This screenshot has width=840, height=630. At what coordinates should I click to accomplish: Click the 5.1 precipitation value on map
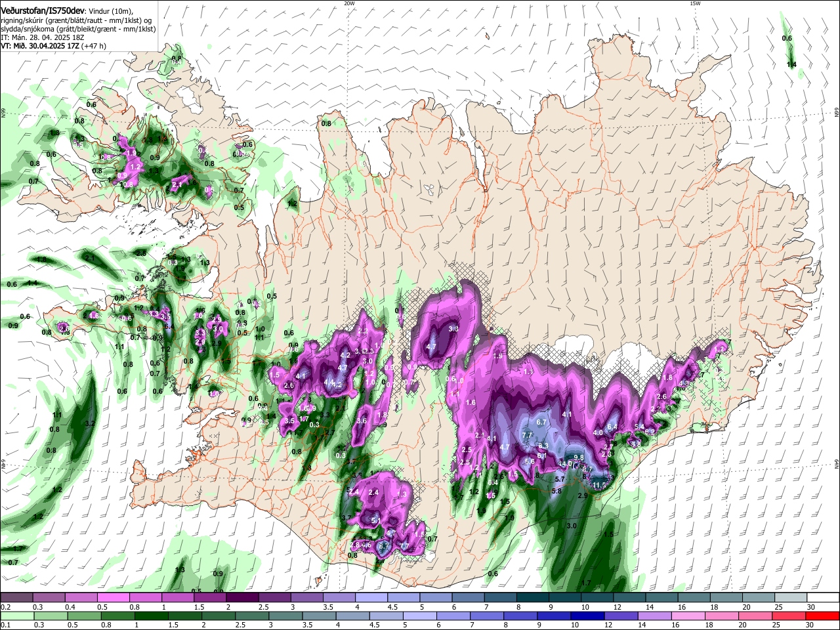point(376,520)
